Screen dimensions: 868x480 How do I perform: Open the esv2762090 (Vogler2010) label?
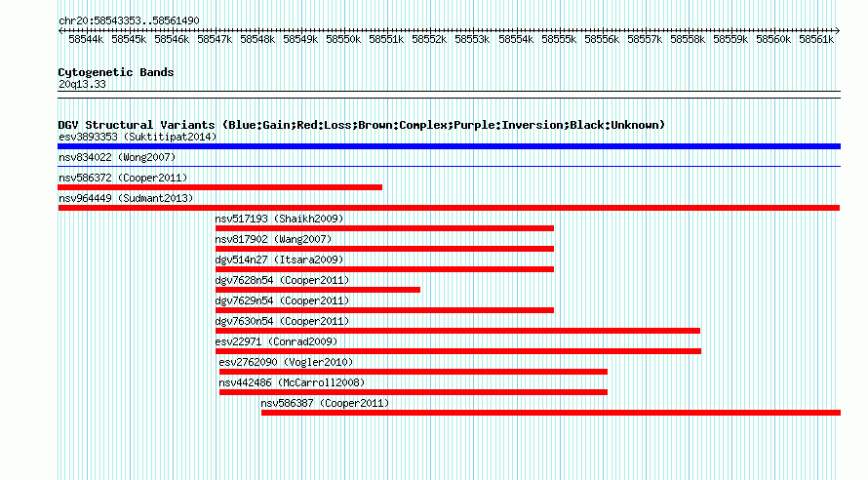click(x=286, y=362)
